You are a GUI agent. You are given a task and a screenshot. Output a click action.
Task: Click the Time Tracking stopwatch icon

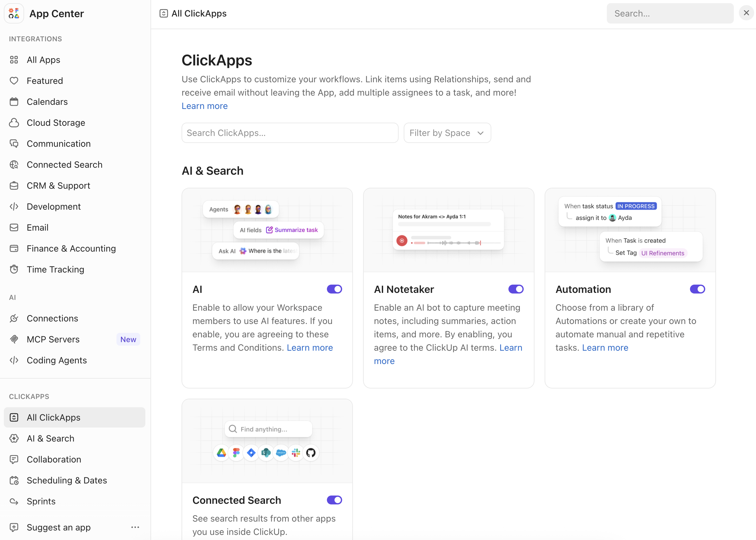tap(14, 269)
